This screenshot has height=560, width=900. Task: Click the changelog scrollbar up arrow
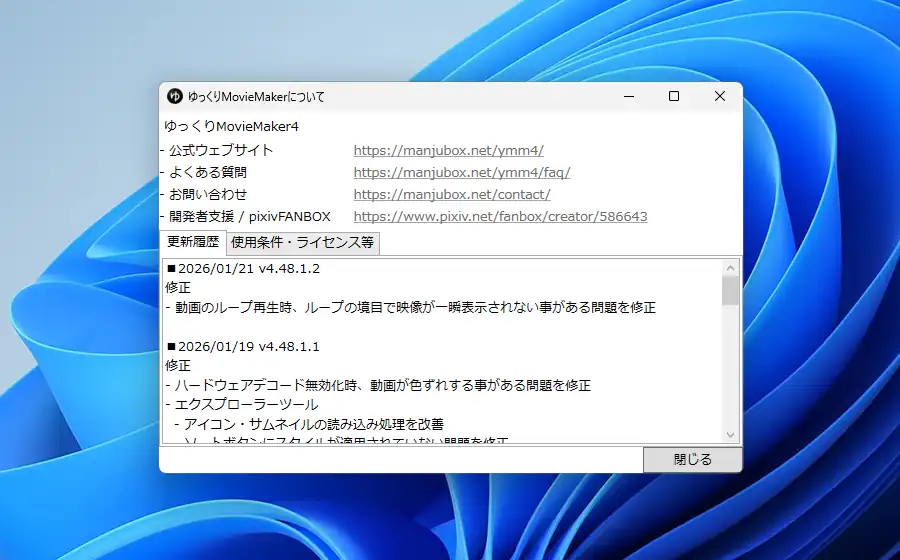click(x=730, y=267)
